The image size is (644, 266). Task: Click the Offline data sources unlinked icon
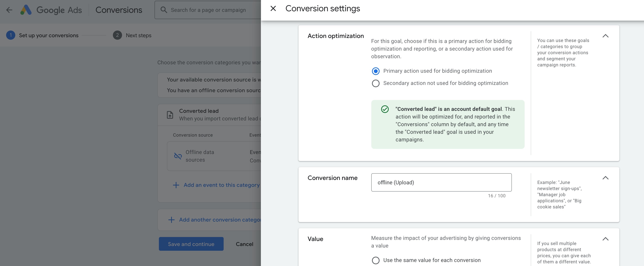[178, 156]
